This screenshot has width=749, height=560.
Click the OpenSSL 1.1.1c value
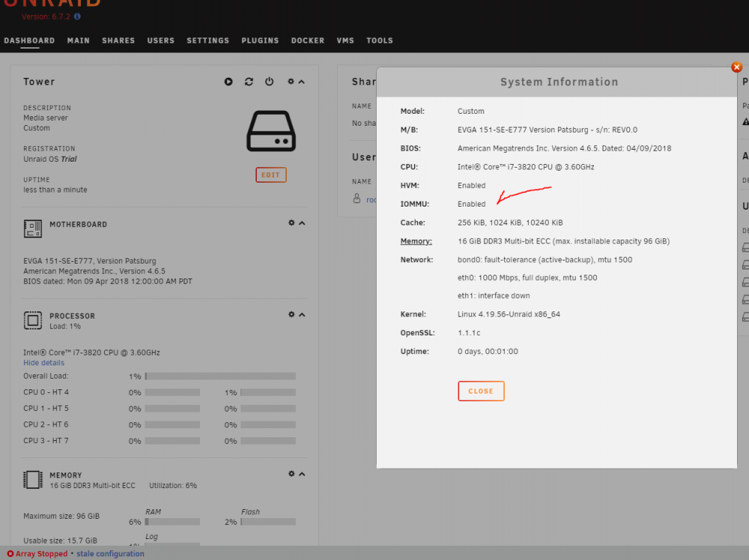click(469, 332)
